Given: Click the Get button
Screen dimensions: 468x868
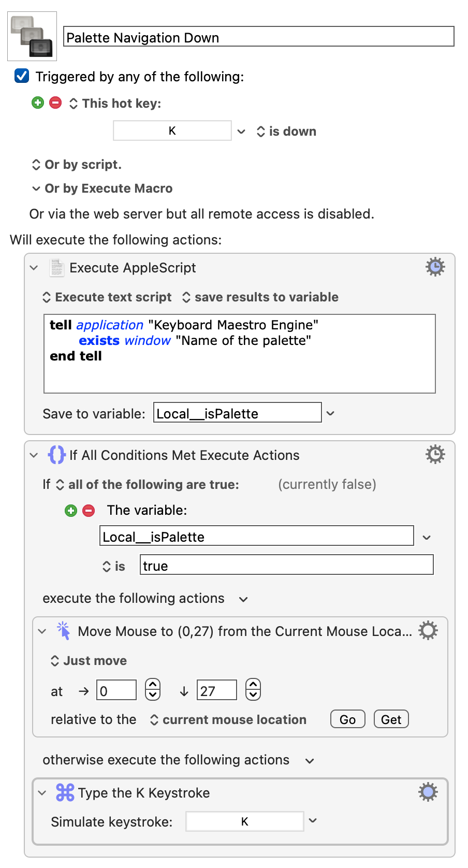Looking at the screenshot, I should click(391, 719).
